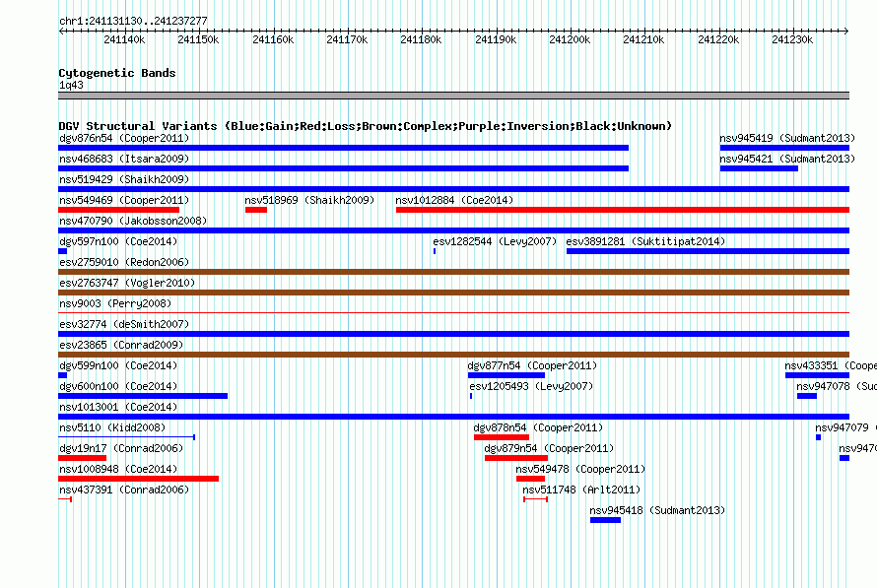Click the blue bar under nsv945421
The width and height of the screenshot is (877, 588).
click(759, 168)
